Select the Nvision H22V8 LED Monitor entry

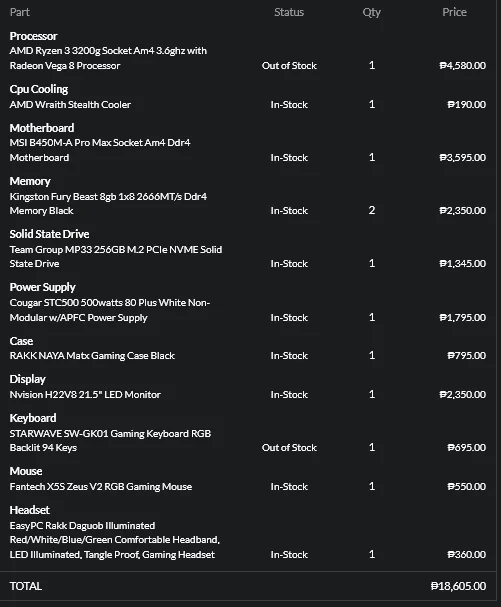tap(85, 394)
